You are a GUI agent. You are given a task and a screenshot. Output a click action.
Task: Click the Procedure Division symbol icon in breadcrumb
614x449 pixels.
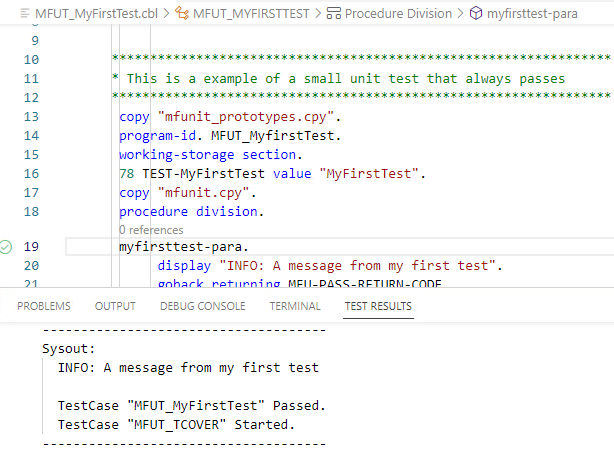(x=334, y=14)
